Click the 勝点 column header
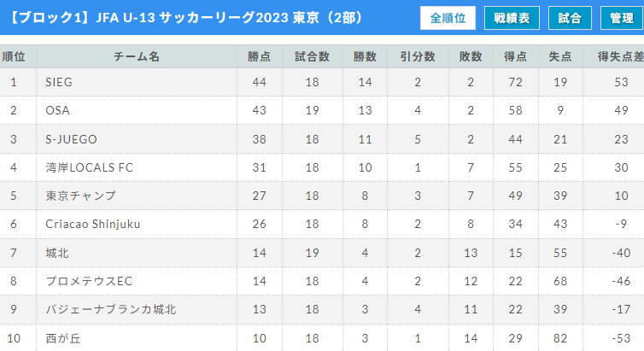 [259, 56]
